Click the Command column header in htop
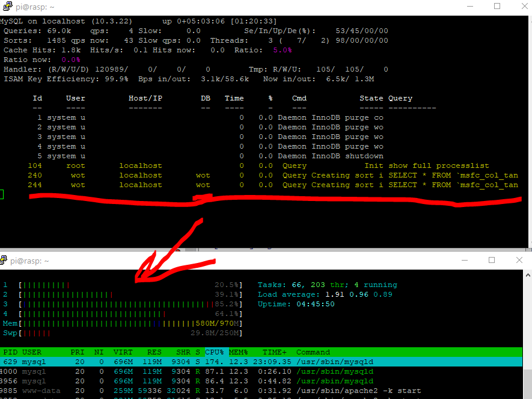 313,352
